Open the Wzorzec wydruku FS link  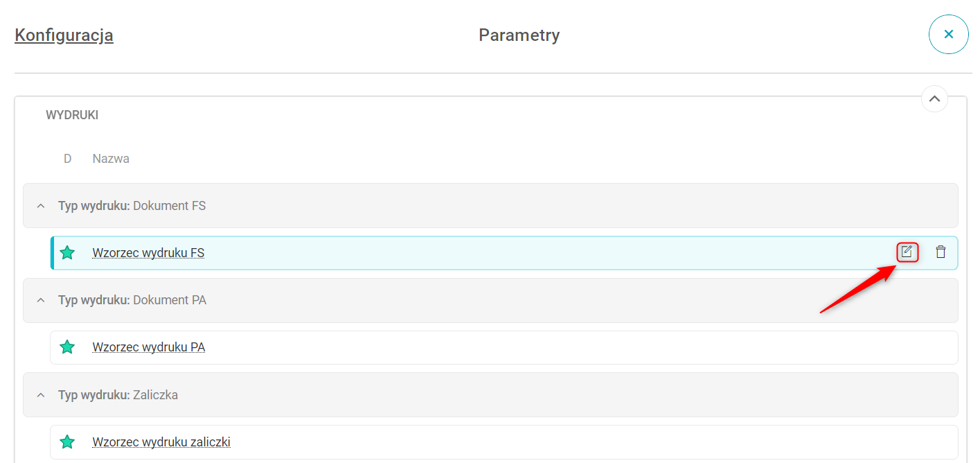coord(148,253)
